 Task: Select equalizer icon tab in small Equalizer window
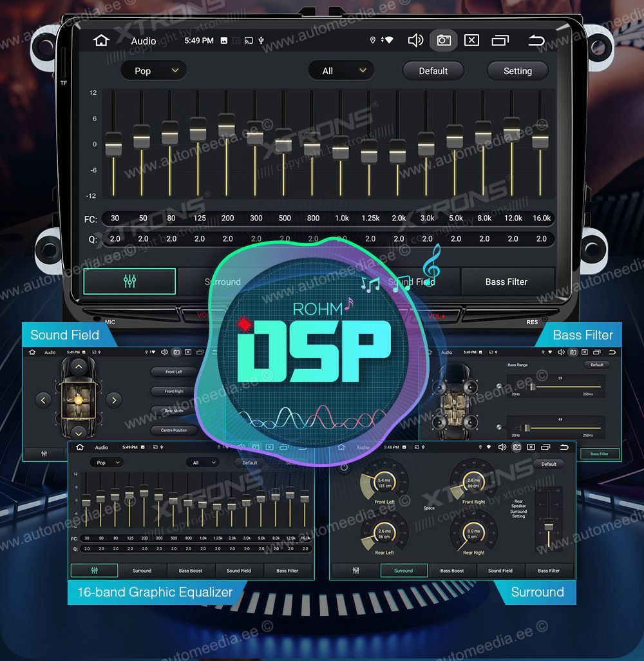click(x=95, y=570)
